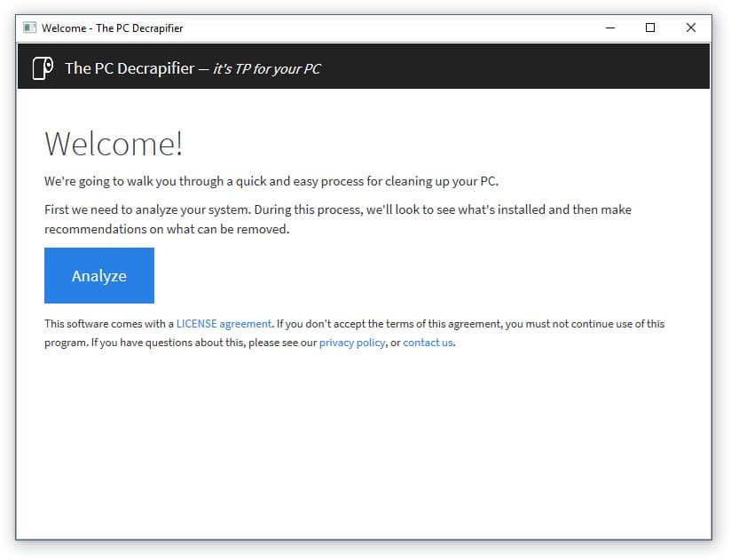
Task: Click the 'We're going to walk you through' sentence
Action: 271,181
